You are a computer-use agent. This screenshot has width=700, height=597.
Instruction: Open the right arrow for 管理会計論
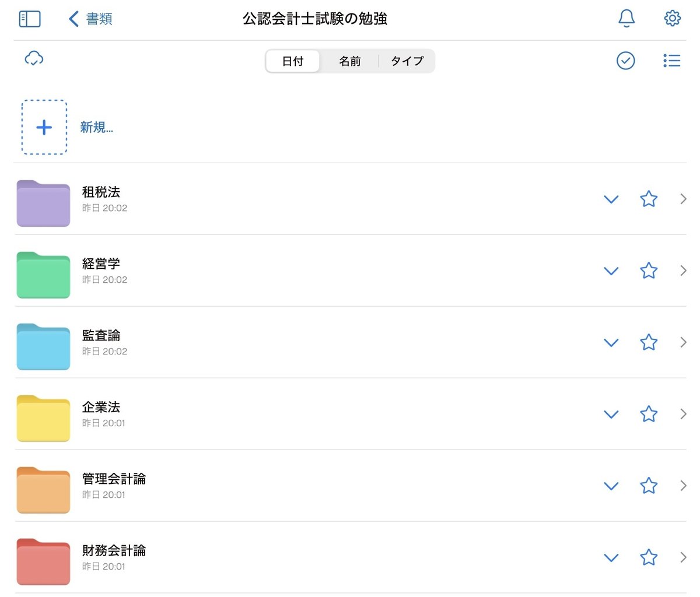coord(683,486)
